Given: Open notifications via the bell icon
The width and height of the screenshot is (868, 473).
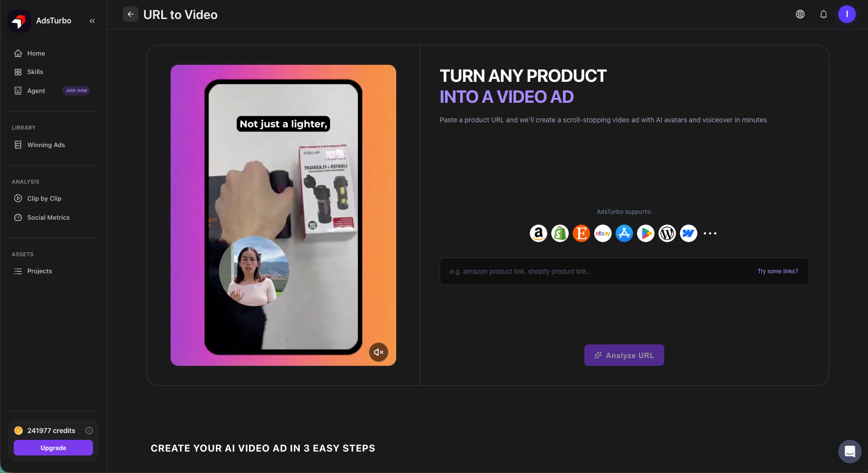Looking at the screenshot, I should pyautogui.click(x=823, y=14).
